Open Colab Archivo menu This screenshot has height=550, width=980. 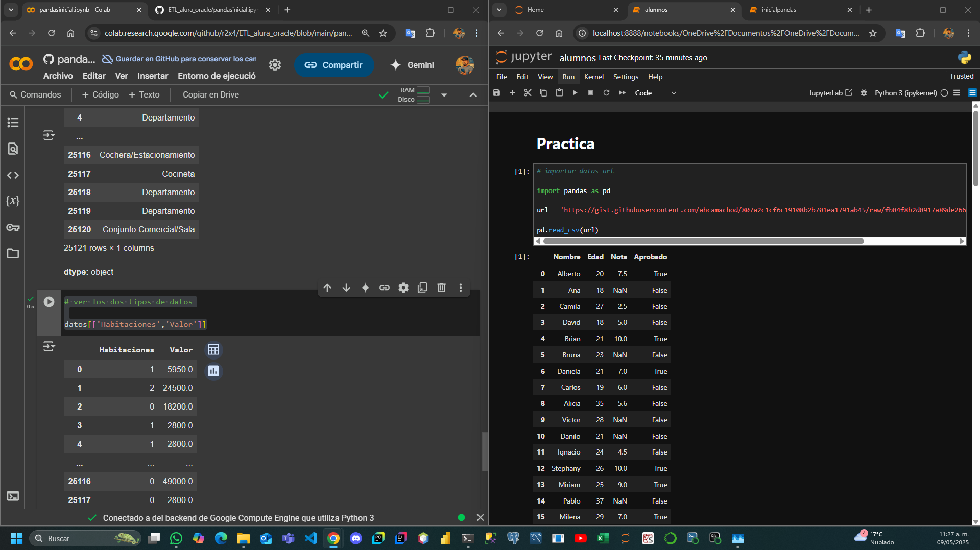58,76
